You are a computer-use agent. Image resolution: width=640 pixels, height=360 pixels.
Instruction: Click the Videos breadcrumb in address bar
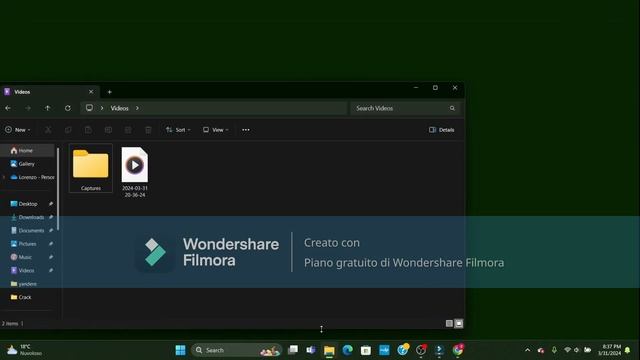point(120,108)
